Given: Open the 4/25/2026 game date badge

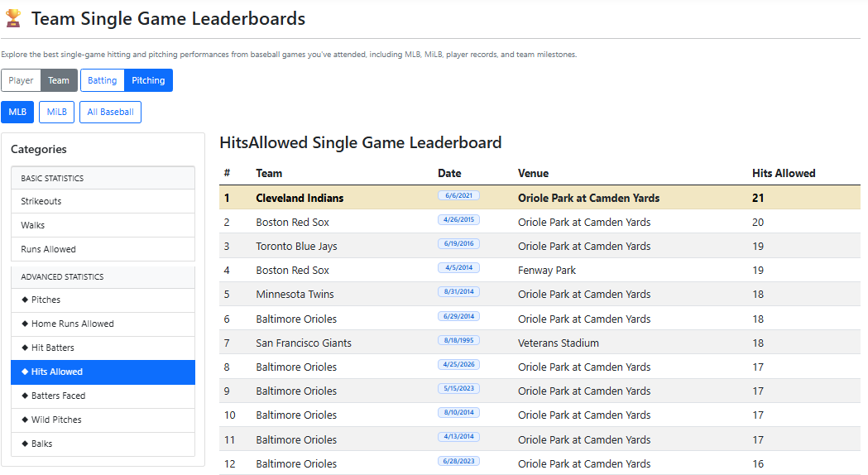Looking at the screenshot, I should [x=459, y=364].
